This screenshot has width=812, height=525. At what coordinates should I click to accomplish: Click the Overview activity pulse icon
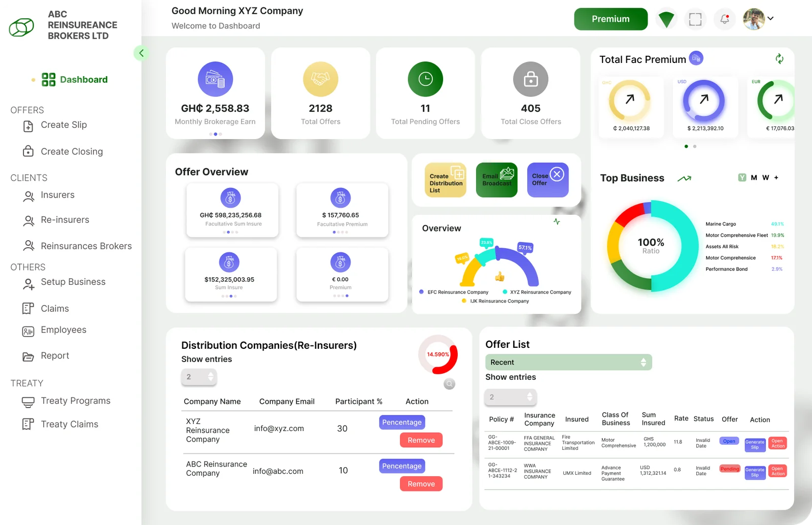(557, 222)
